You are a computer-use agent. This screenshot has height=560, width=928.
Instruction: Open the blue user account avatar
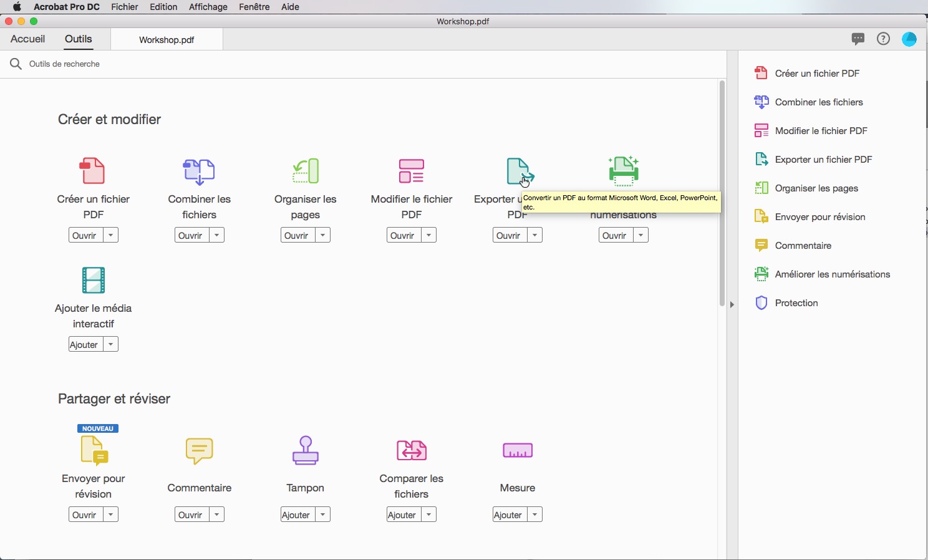click(909, 39)
